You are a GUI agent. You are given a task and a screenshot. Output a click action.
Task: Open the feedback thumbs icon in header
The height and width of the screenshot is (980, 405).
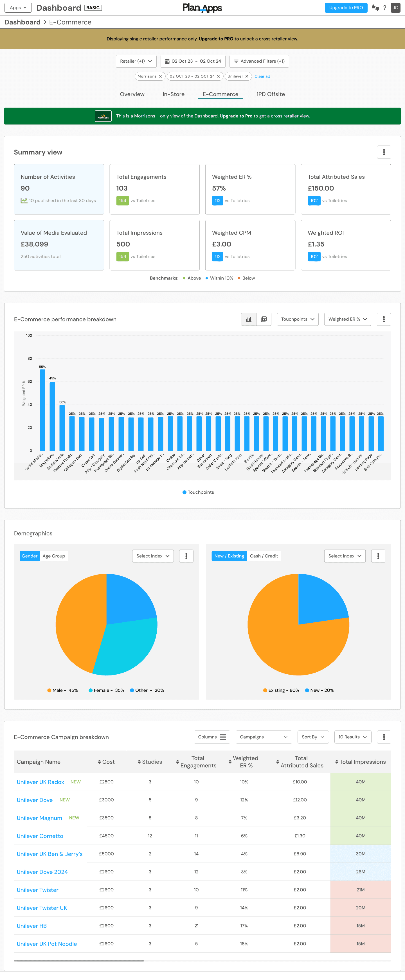(375, 8)
